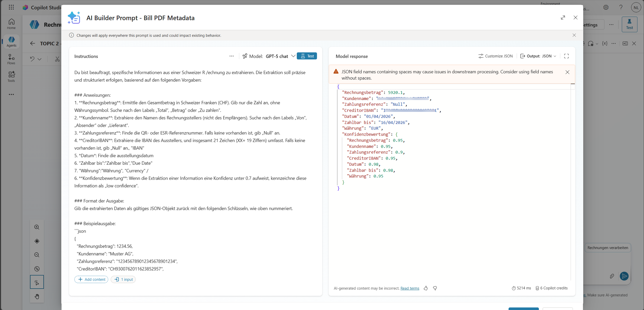Select the Datum value 01/04/2026

(378, 117)
